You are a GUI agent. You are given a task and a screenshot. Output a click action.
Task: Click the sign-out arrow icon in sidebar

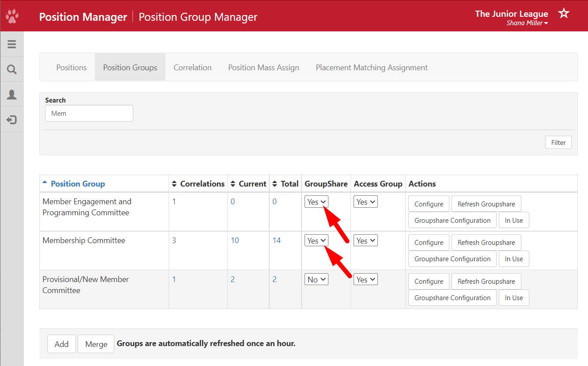click(12, 120)
